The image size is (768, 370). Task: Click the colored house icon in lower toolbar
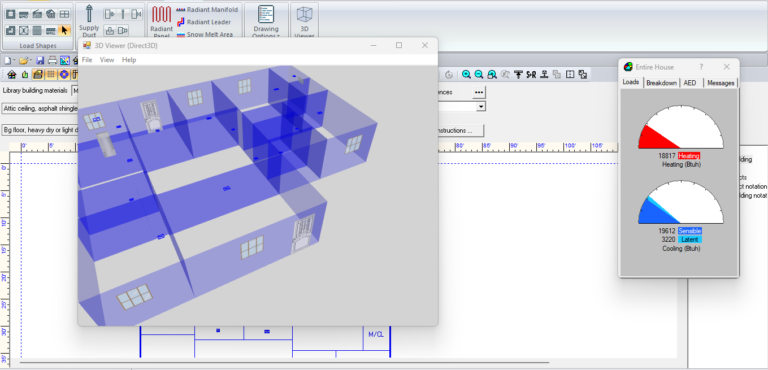click(x=12, y=74)
